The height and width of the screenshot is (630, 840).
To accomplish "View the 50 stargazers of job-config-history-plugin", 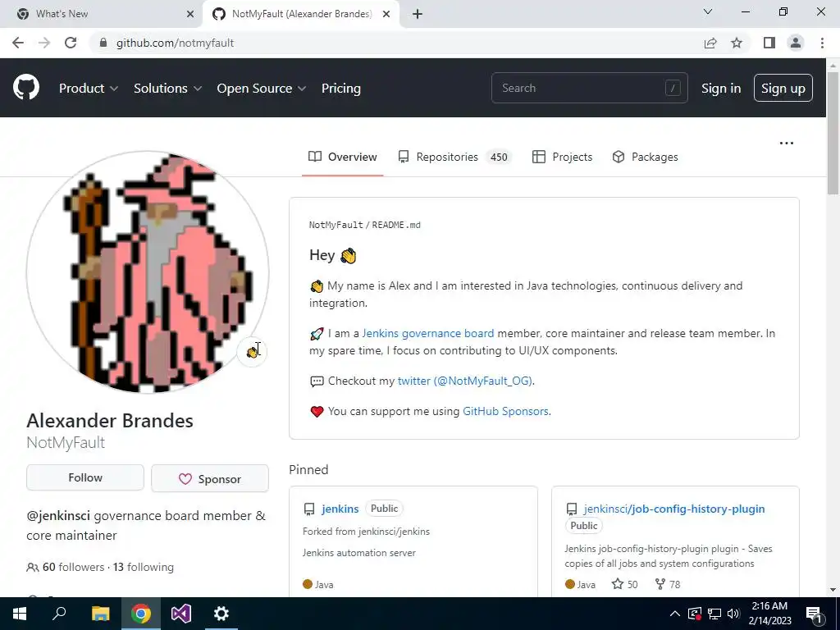I will 625,584.
